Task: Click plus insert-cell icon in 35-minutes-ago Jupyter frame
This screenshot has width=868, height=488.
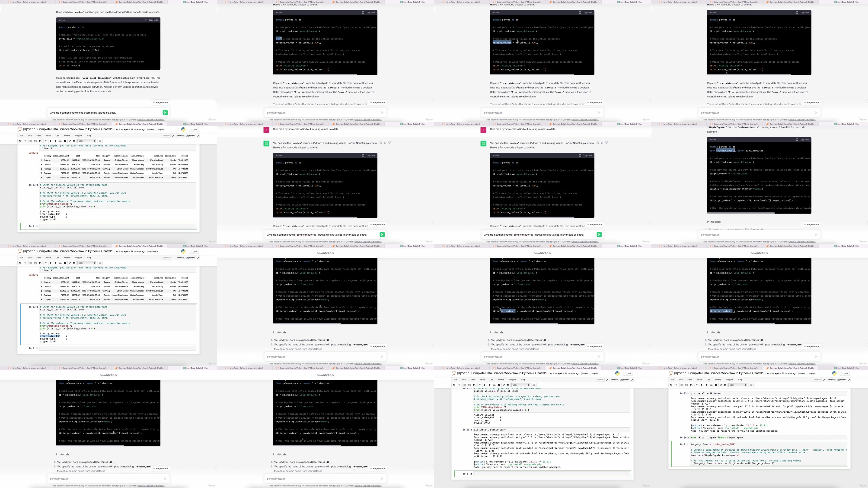Action: 676,385
